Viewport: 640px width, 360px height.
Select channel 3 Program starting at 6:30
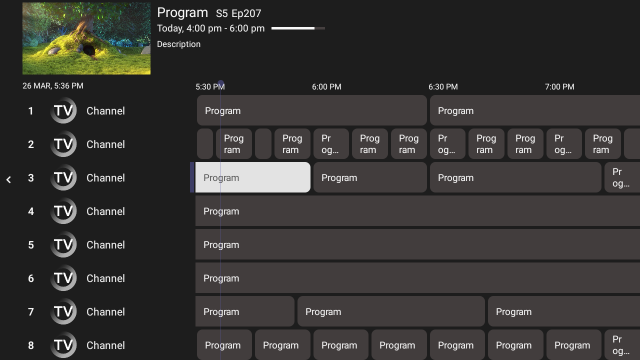pyautogui.click(x=516, y=178)
